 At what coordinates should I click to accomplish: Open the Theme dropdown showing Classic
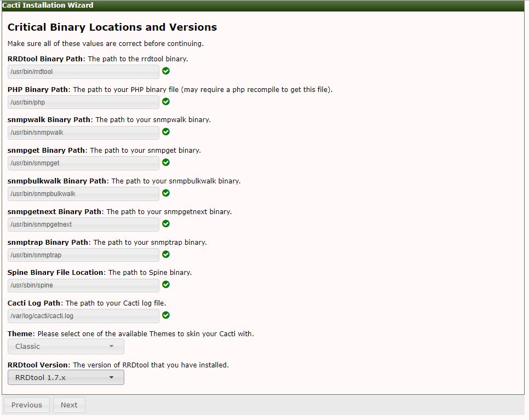66,347
